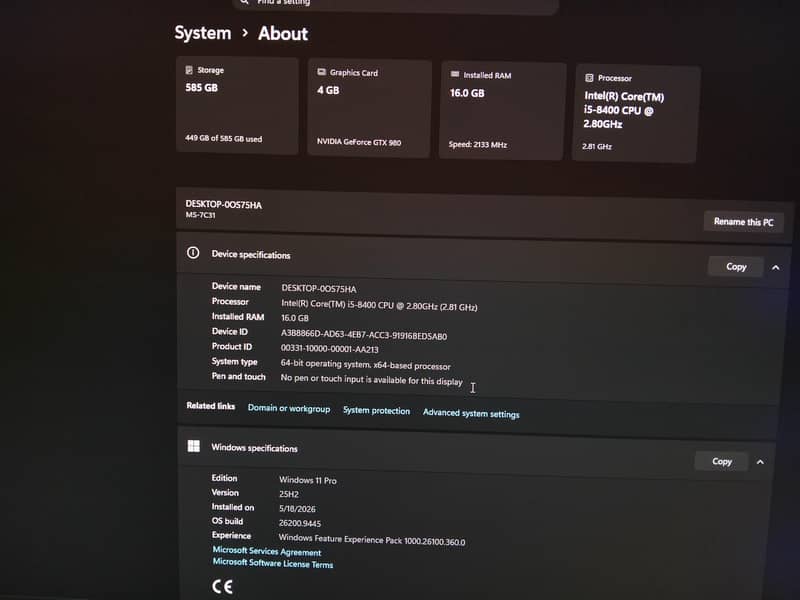Click the No pen or touch input text
The width and height of the screenshot is (800, 600).
click(x=371, y=380)
